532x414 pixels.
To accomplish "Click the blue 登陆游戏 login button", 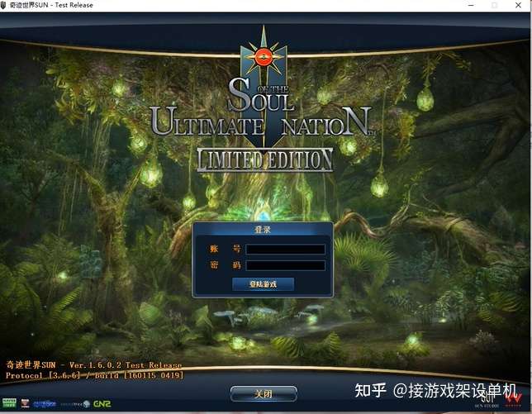I will coord(263,284).
